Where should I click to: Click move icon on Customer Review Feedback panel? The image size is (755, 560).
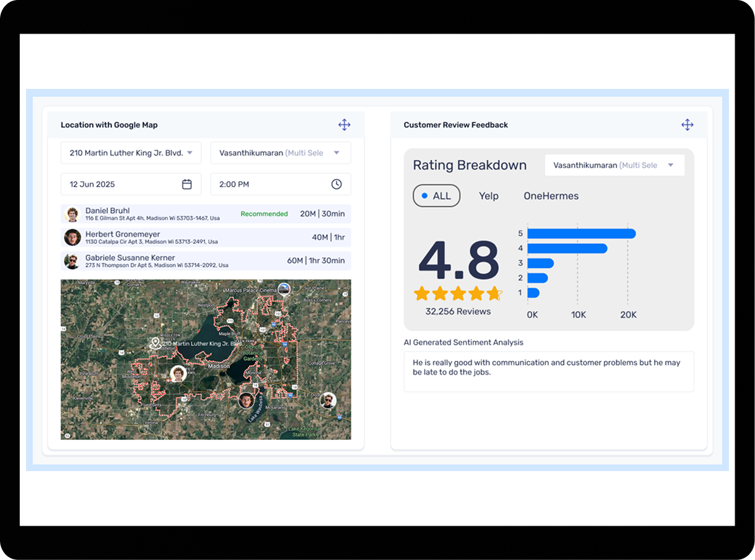pyautogui.click(x=687, y=125)
